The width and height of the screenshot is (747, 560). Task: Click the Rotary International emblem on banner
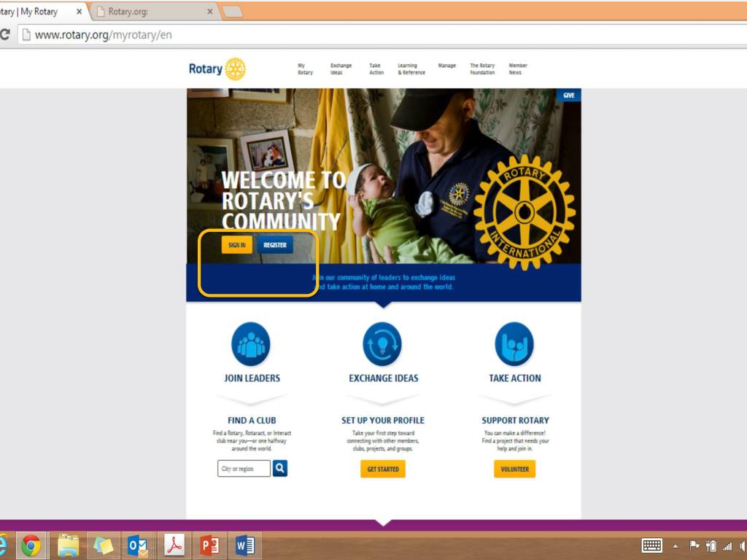525,212
